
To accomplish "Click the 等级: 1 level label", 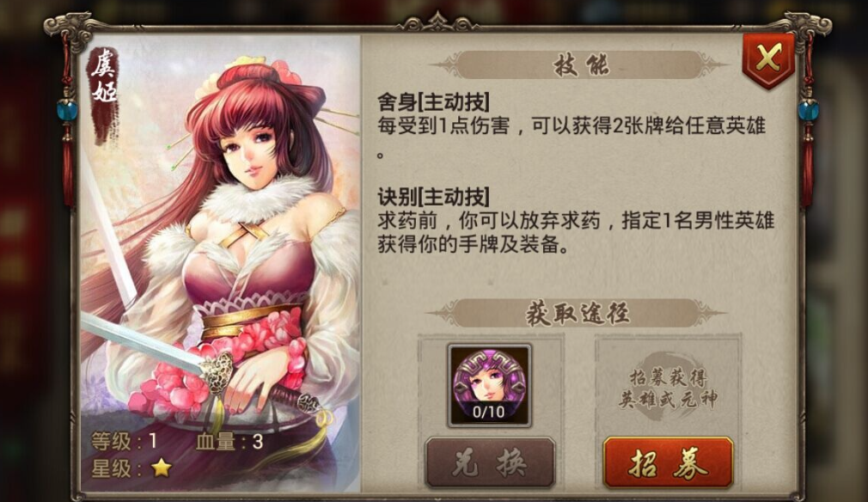I will pos(125,441).
